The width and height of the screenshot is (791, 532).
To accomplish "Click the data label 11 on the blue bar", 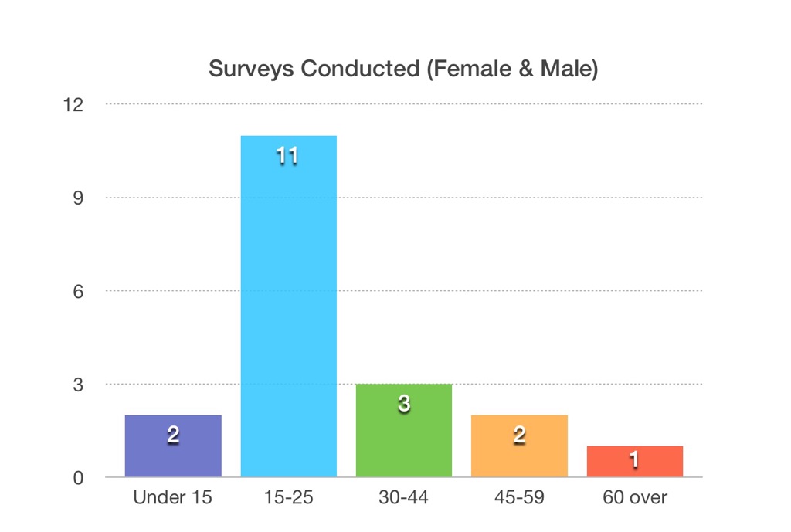I will [287, 156].
